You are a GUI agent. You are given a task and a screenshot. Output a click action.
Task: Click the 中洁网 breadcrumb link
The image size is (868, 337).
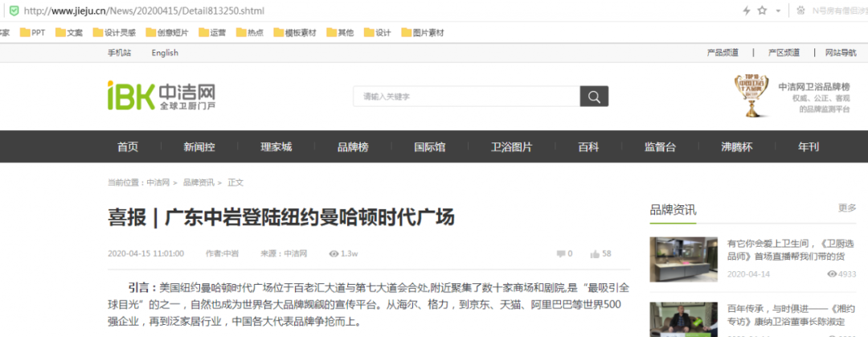(158, 183)
